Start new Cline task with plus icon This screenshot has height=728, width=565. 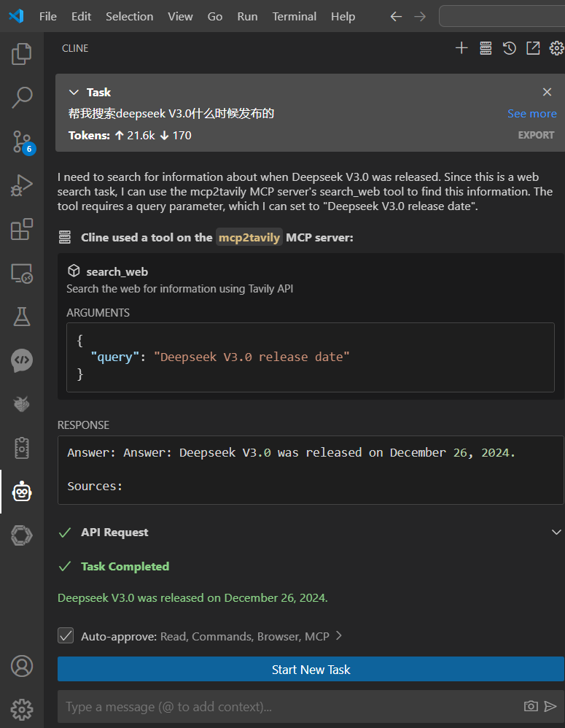point(461,48)
